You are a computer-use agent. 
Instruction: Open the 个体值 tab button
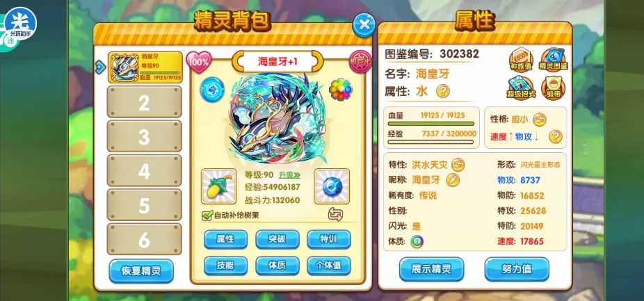[328, 266]
